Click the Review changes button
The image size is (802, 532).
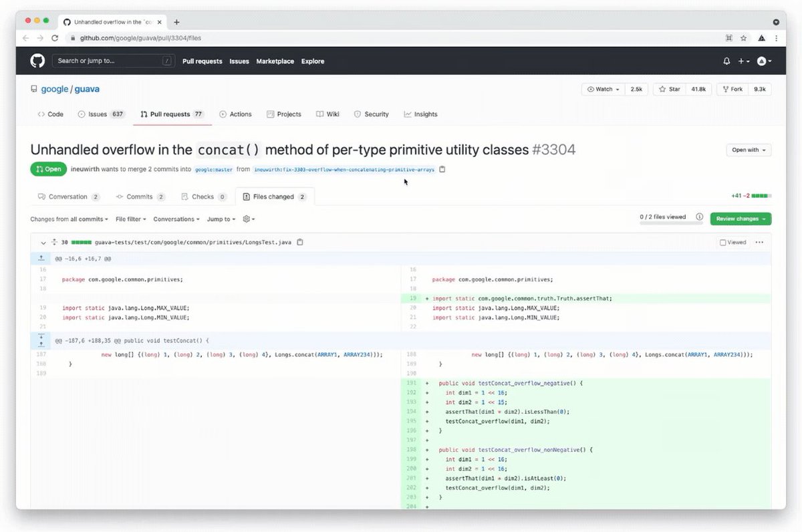741,219
